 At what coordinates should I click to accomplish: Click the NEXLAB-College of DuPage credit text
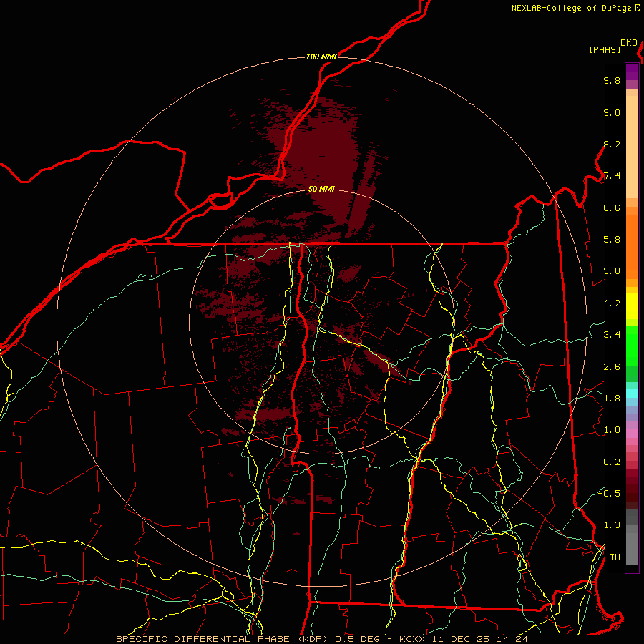click(572, 8)
